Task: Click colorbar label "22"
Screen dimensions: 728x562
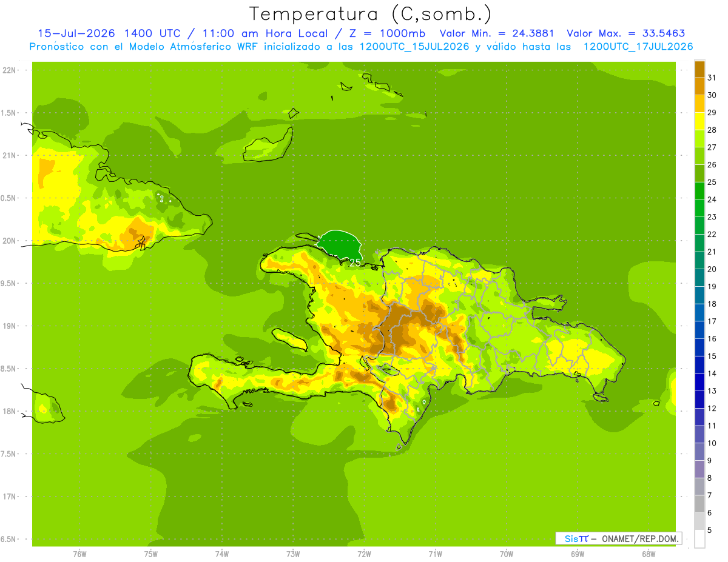Action: 712,235
